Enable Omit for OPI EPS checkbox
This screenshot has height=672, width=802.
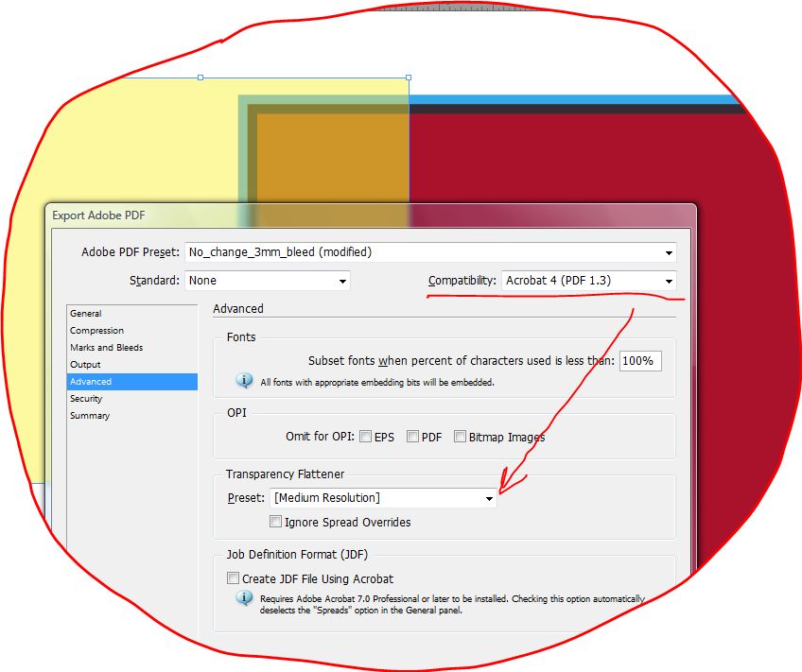tap(365, 437)
